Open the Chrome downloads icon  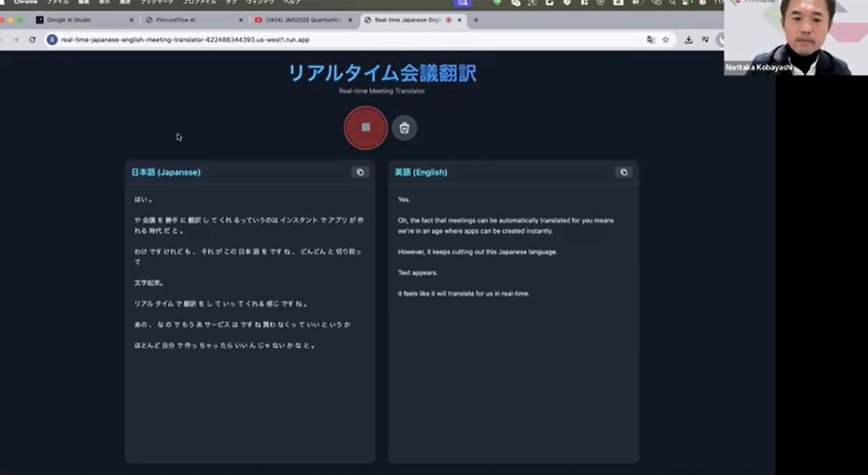click(688, 40)
